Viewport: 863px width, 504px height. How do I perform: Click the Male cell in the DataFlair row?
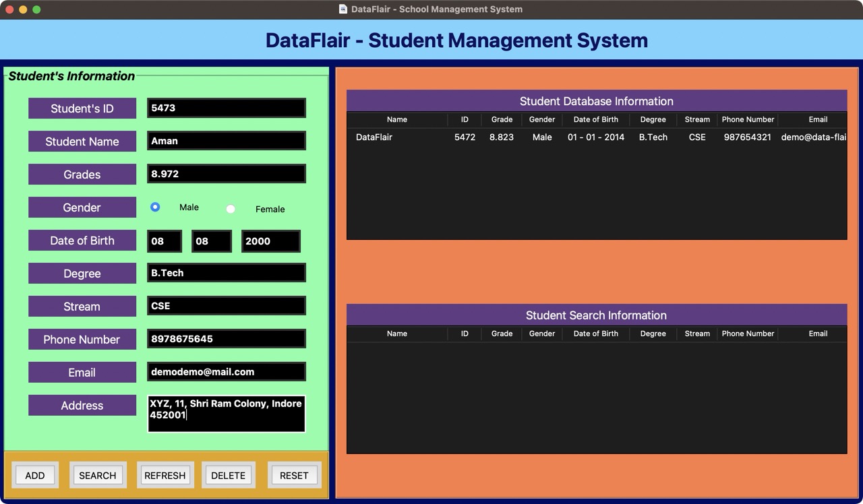tap(542, 137)
